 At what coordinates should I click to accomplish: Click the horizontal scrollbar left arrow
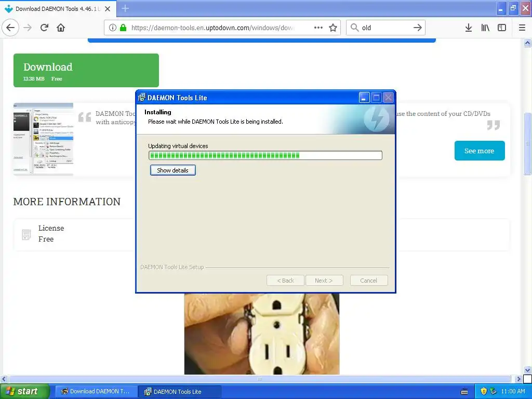(x=4, y=379)
